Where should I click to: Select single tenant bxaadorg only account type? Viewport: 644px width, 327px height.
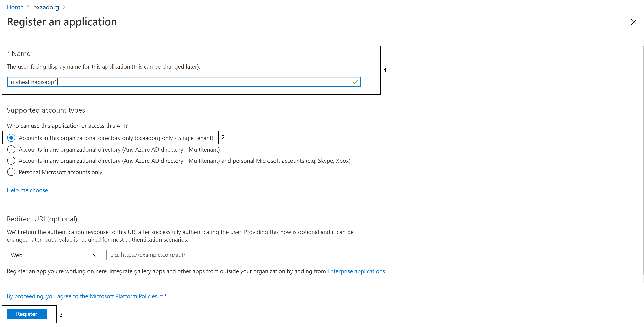(110, 138)
